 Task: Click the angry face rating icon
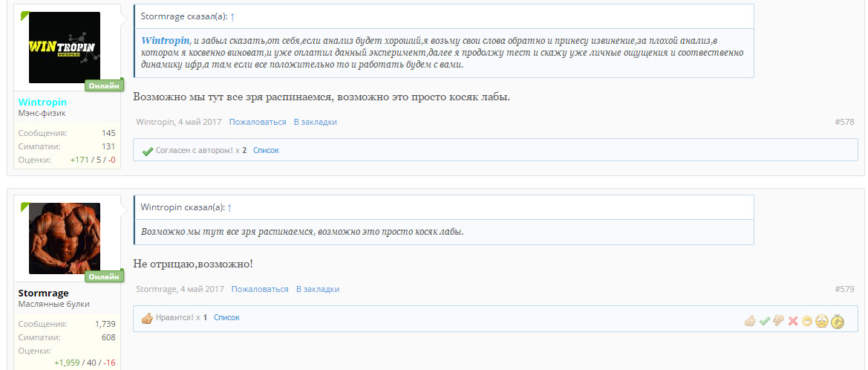pyautogui.click(x=821, y=321)
